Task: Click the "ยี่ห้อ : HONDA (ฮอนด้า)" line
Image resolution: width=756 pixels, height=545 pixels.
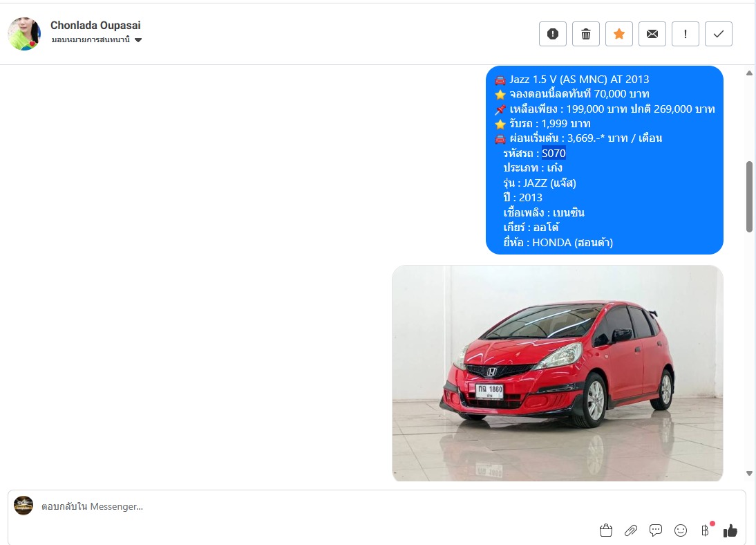Action: pyautogui.click(x=558, y=242)
